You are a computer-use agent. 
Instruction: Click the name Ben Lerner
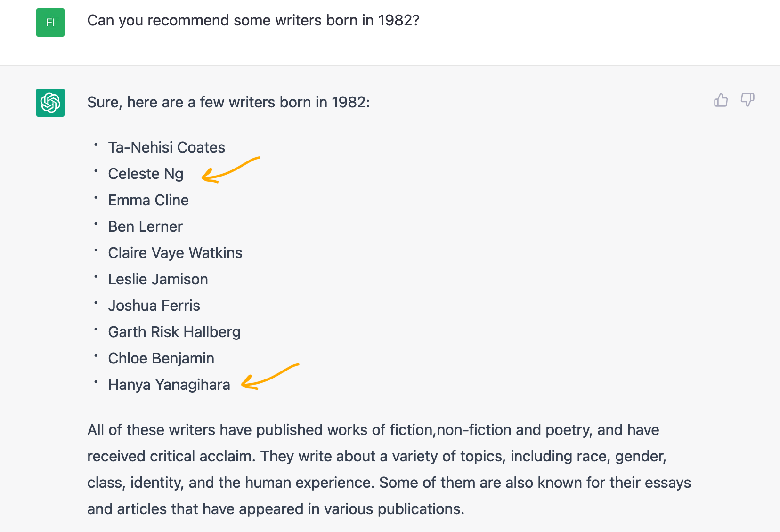coord(145,226)
